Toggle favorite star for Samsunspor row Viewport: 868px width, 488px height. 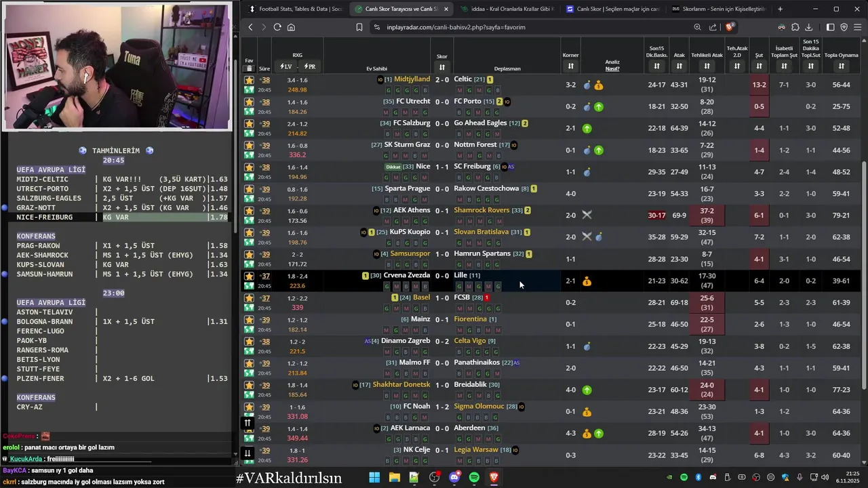(x=250, y=254)
